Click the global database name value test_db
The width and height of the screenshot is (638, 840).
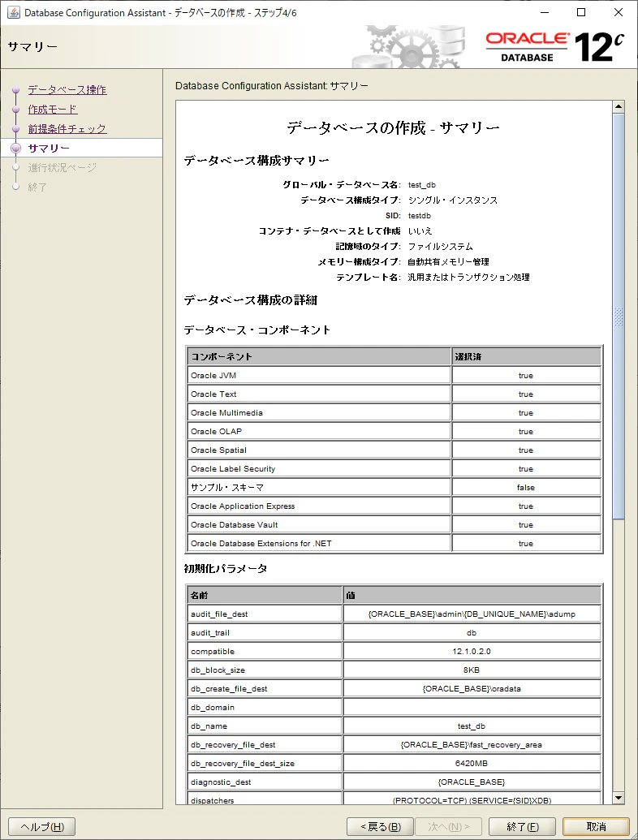coord(421,185)
